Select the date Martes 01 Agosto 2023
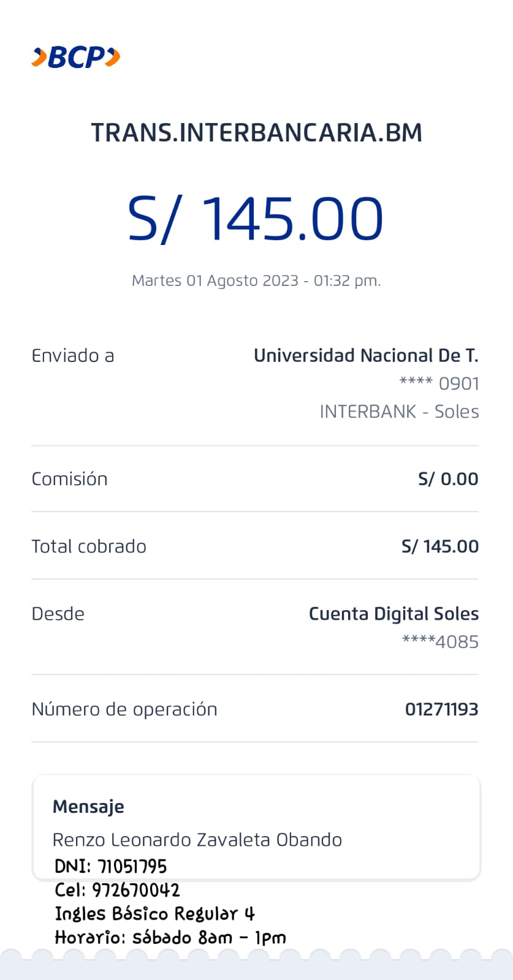This screenshot has width=513, height=980. click(256, 281)
